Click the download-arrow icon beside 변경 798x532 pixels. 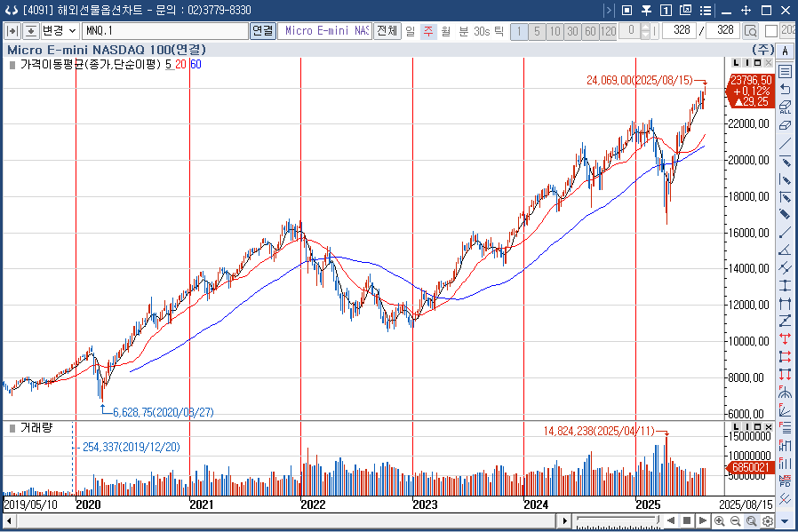click(x=30, y=31)
